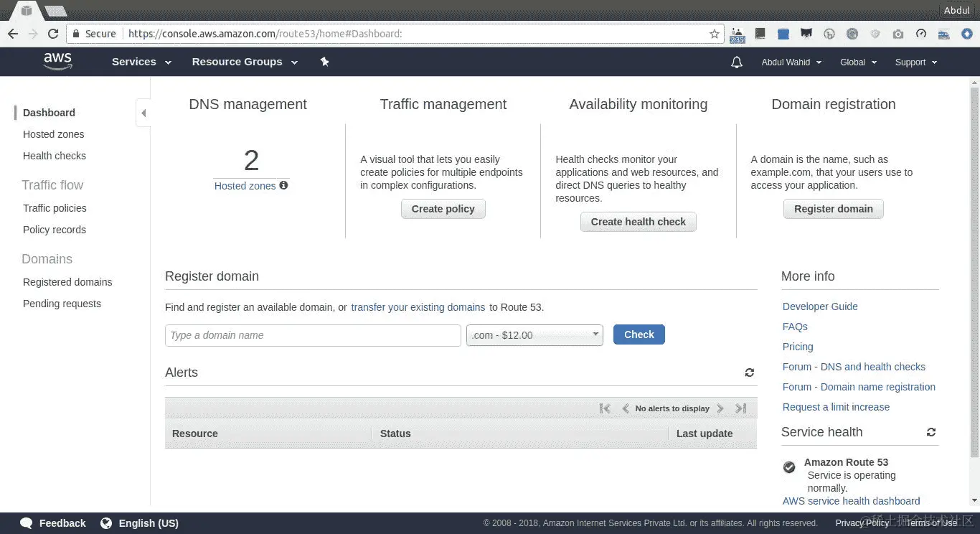
Task: Open the notifications bell
Action: 736,62
